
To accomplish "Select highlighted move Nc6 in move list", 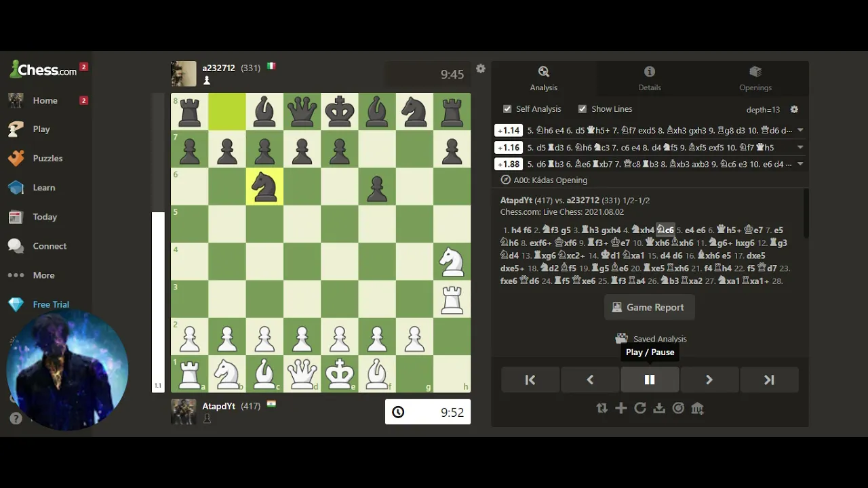I will (x=665, y=230).
